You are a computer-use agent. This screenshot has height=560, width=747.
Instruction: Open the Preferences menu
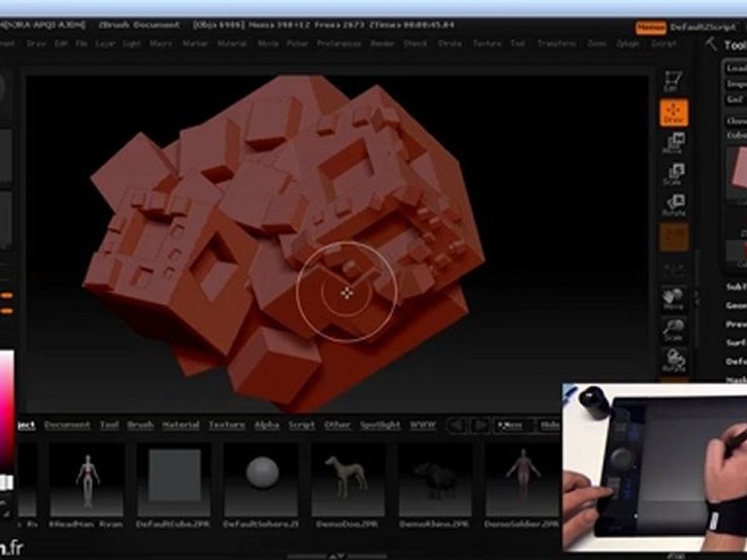point(338,44)
